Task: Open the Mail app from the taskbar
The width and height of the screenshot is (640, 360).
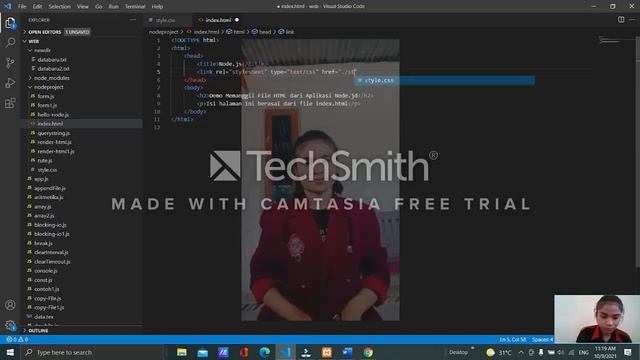Action: click(x=202, y=352)
